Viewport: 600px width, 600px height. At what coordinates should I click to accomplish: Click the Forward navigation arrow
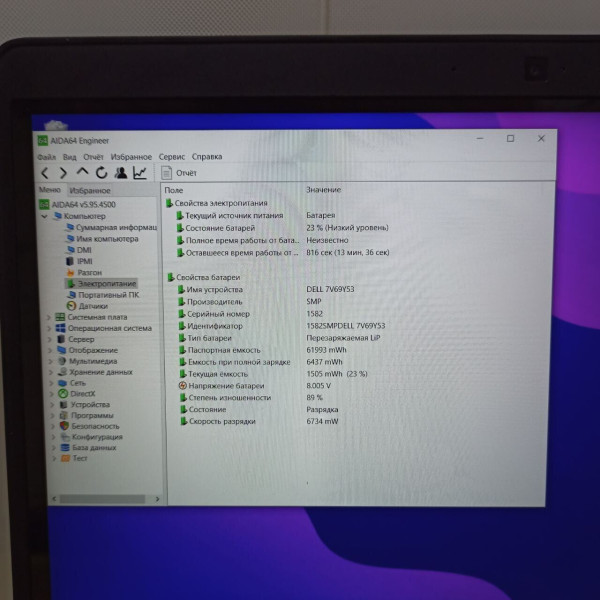63,173
